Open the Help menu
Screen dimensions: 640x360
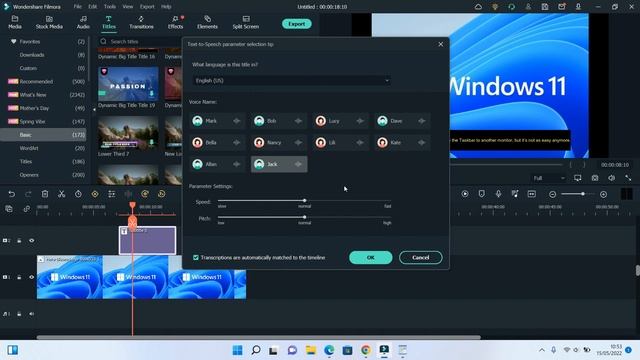(x=166, y=7)
